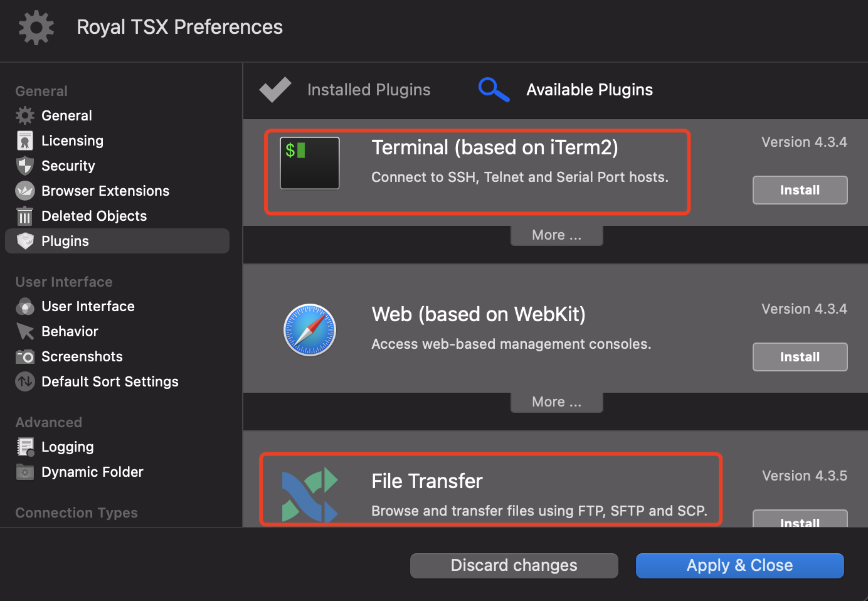Open Deleted Objects with the trash icon
868x601 pixels.
click(24, 216)
